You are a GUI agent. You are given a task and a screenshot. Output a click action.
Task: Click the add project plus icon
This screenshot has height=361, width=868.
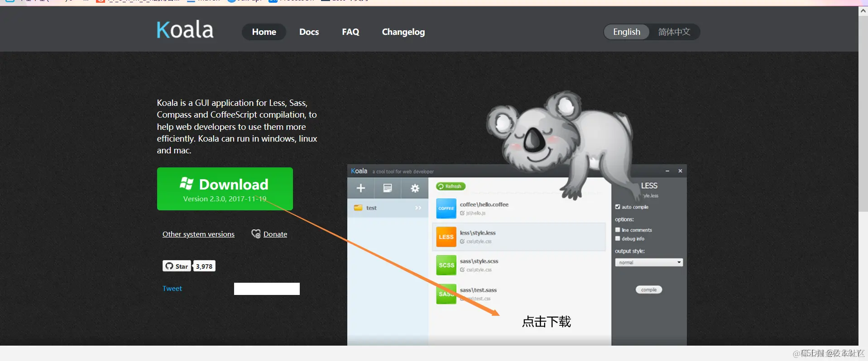[360, 188]
